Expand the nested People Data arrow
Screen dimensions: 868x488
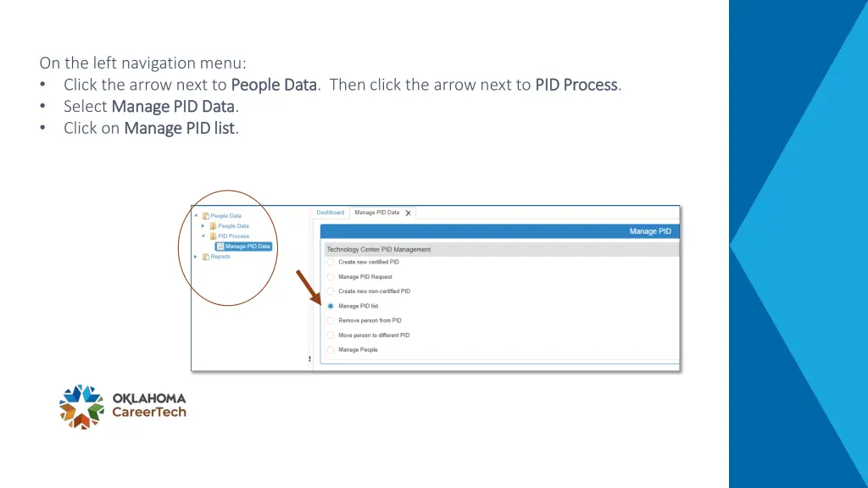pyautogui.click(x=203, y=225)
